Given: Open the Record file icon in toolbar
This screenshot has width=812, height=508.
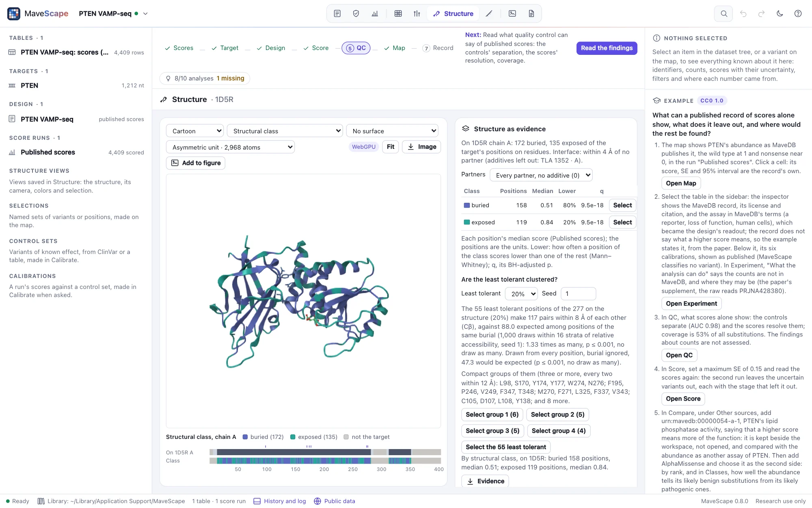Looking at the screenshot, I should (x=531, y=13).
